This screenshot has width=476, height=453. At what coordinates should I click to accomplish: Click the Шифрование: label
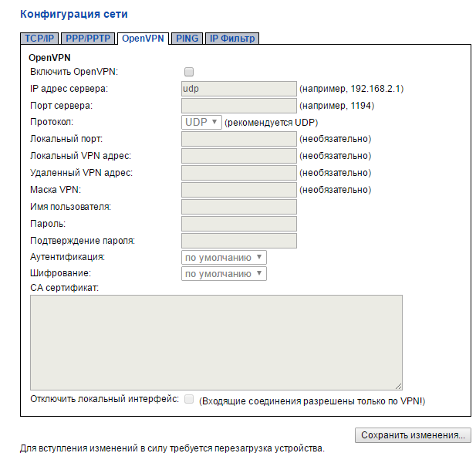coord(60,273)
